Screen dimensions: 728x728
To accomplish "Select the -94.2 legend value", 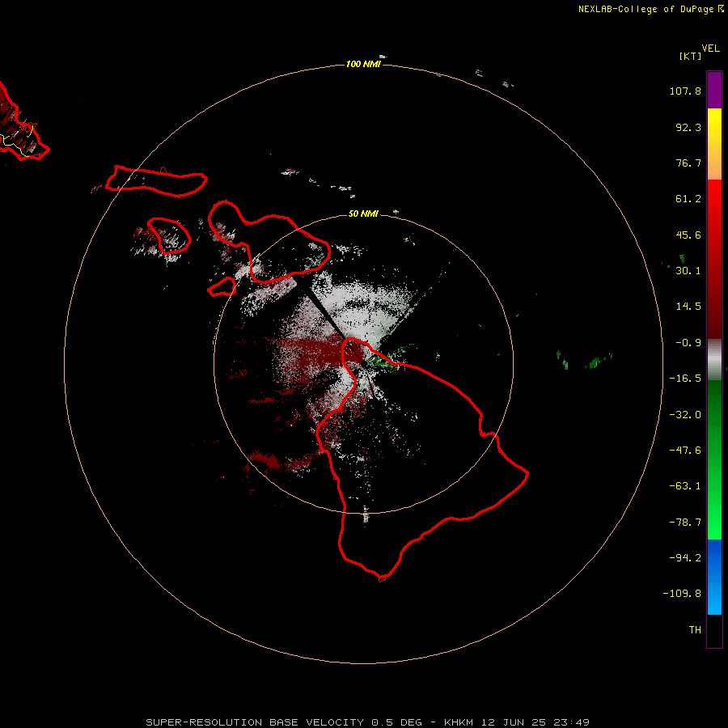I will 685,558.
